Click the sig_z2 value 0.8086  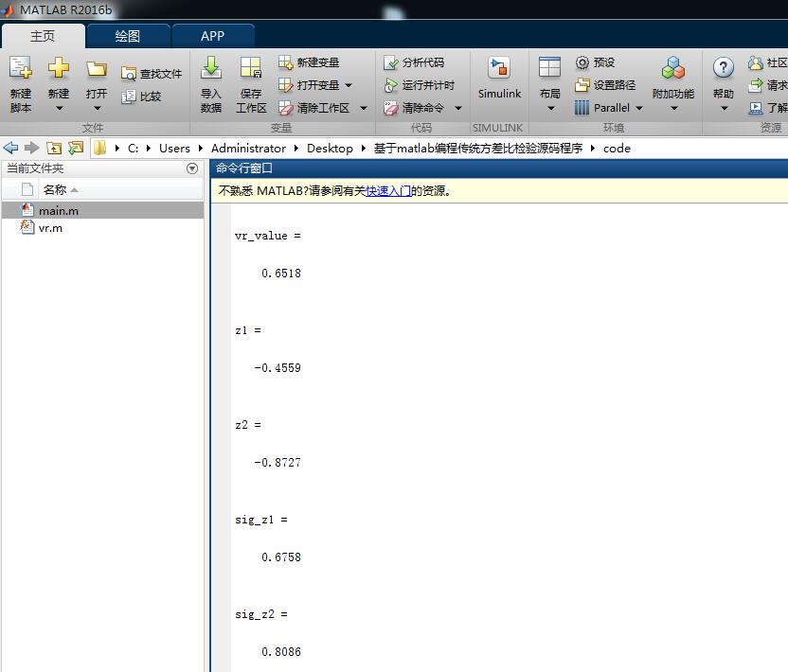click(x=281, y=651)
